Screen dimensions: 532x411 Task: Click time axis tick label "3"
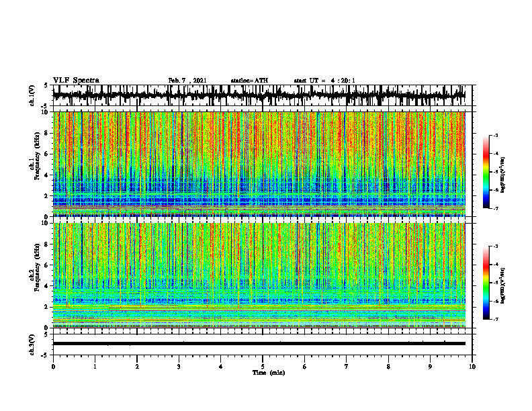click(179, 367)
